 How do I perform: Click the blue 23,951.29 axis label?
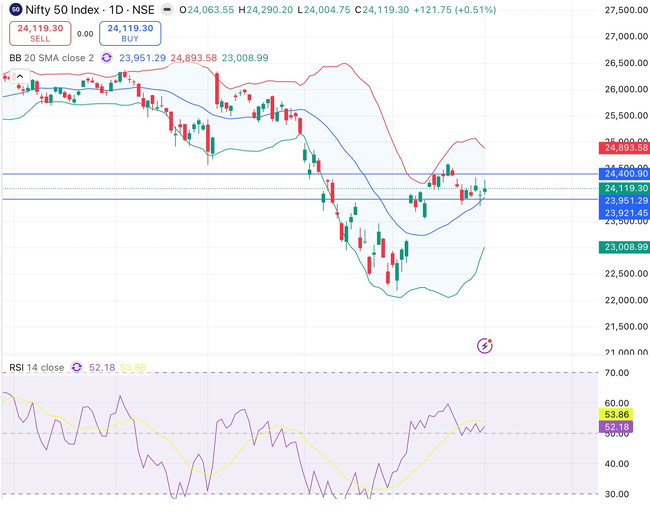624,201
